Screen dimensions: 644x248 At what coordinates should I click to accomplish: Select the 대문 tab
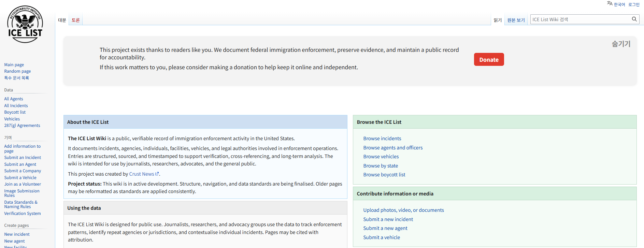(x=62, y=20)
